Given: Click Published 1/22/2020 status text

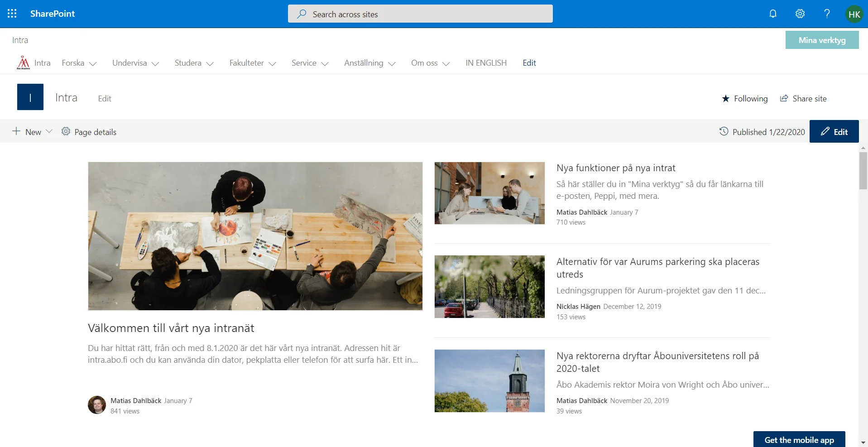Looking at the screenshot, I should (x=768, y=132).
